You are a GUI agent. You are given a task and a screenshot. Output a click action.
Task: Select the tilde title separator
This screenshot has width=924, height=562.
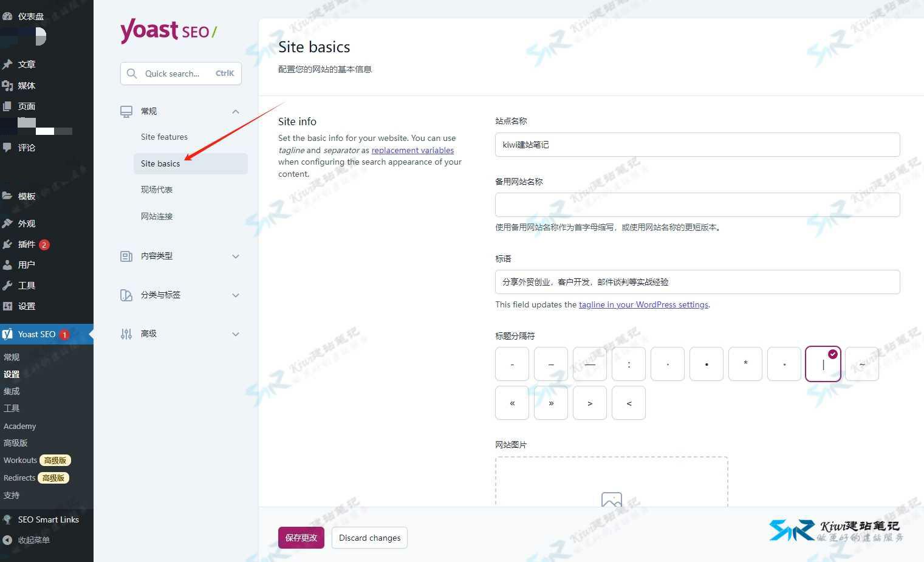tap(861, 363)
